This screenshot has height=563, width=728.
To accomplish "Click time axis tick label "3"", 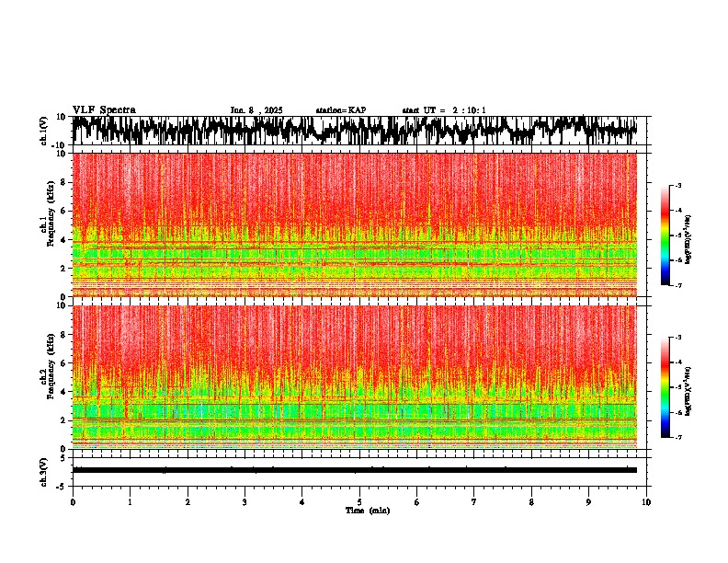I will pyautogui.click(x=245, y=502).
